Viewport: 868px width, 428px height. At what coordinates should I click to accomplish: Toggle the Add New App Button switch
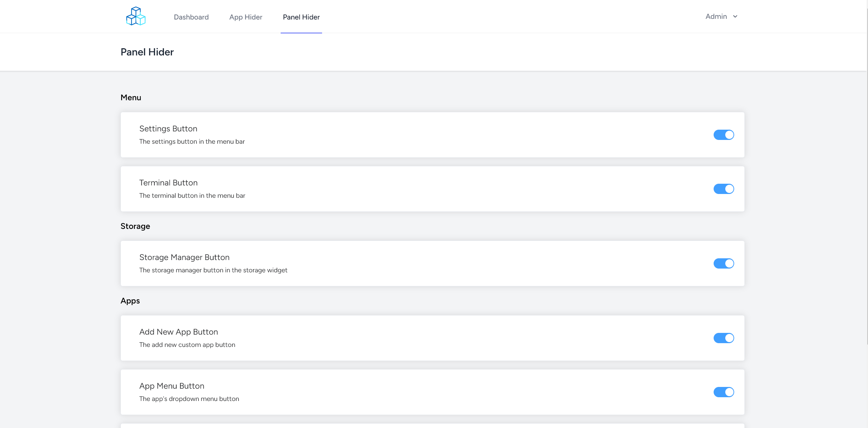point(724,338)
